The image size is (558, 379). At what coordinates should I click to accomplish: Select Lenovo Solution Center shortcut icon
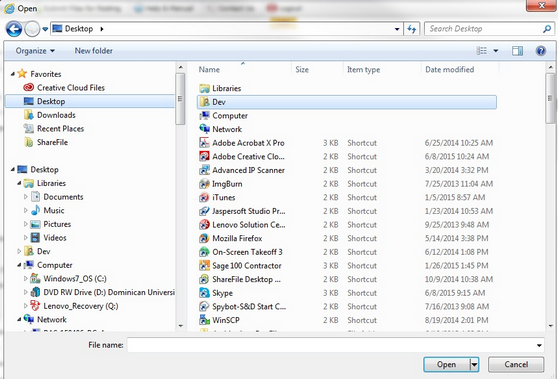click(x=204, y=225)
